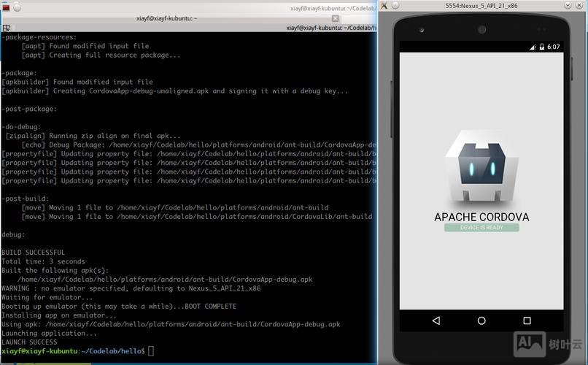Screen dimensions: 588x365
Task: Tap the green 'DEVICE IS READY' label
Action: pos(481,228)
